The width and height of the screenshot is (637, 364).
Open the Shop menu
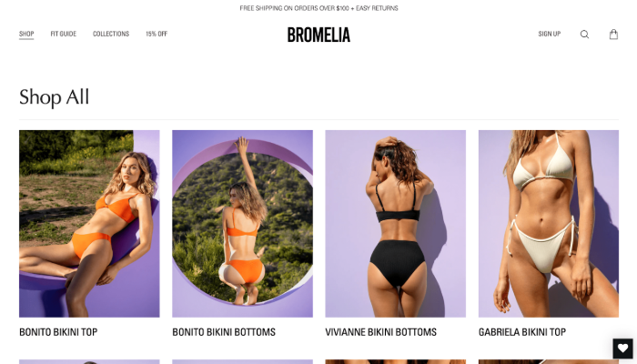tap(26, 34)
